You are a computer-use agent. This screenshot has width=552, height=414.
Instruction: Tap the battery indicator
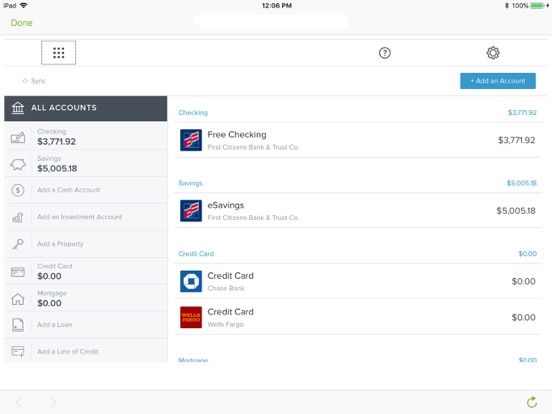(x=538, y=6)
